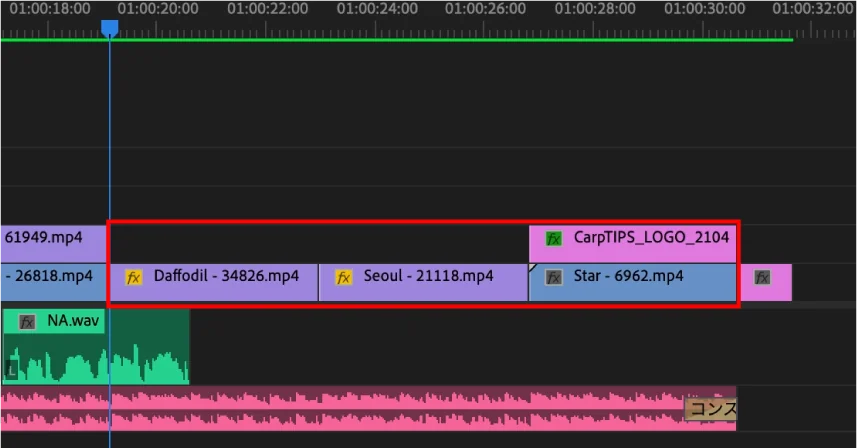This screenshot has width=857, height=448.
Task: Select the 61949.mp4 clip
Action: 54,244
